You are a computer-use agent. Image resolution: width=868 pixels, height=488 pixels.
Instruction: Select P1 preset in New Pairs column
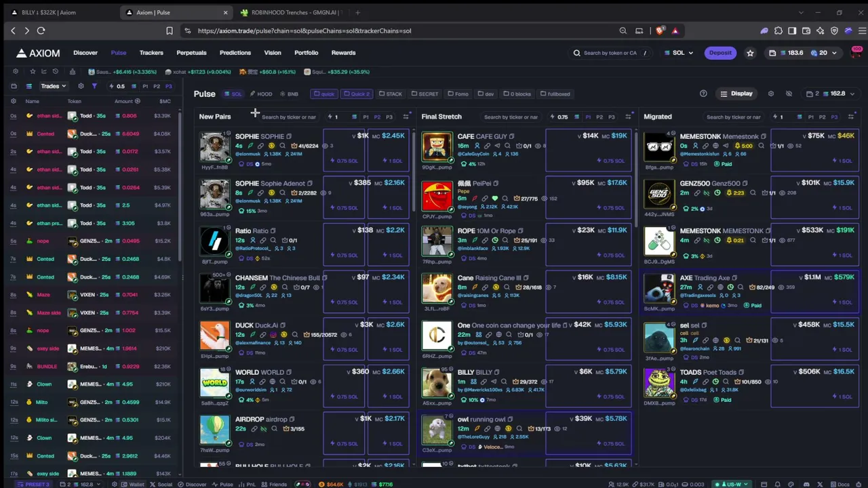(x=366, y=117)
